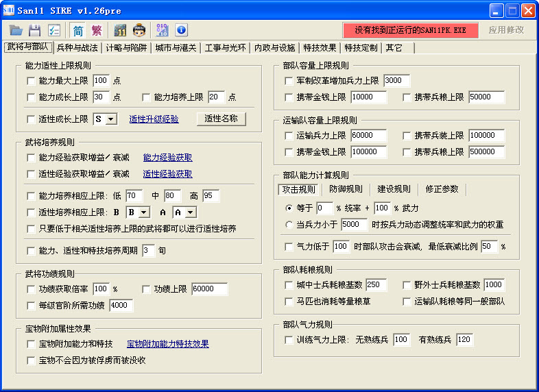Tick 军制改革增加兵力上限 checkbox
Image resolution: width=539 pixels, height=392 pixels.
tap(289, 81)
